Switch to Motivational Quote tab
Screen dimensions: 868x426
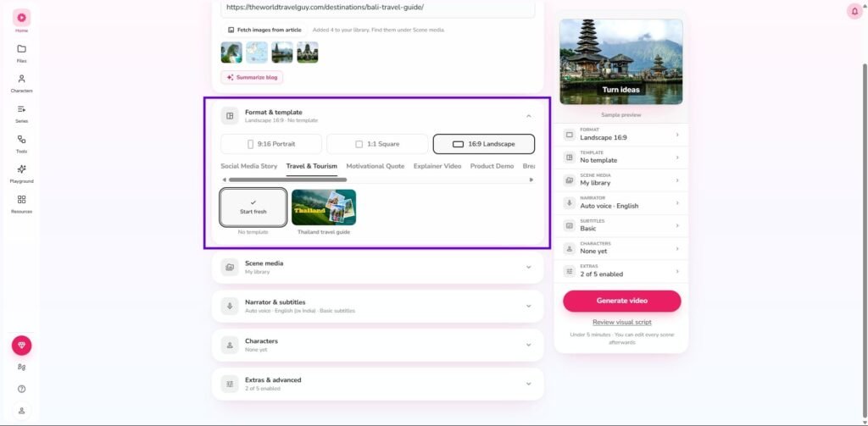376,166
